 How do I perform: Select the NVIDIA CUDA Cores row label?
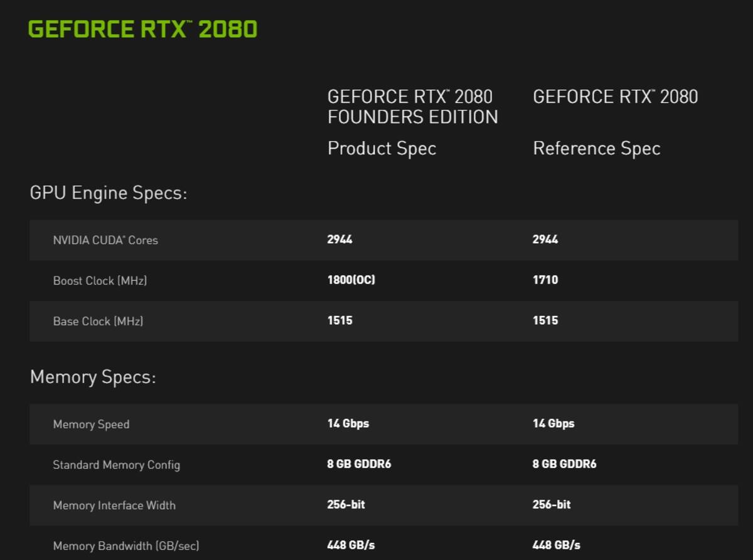pyautogui.click(x=105, y=240)
